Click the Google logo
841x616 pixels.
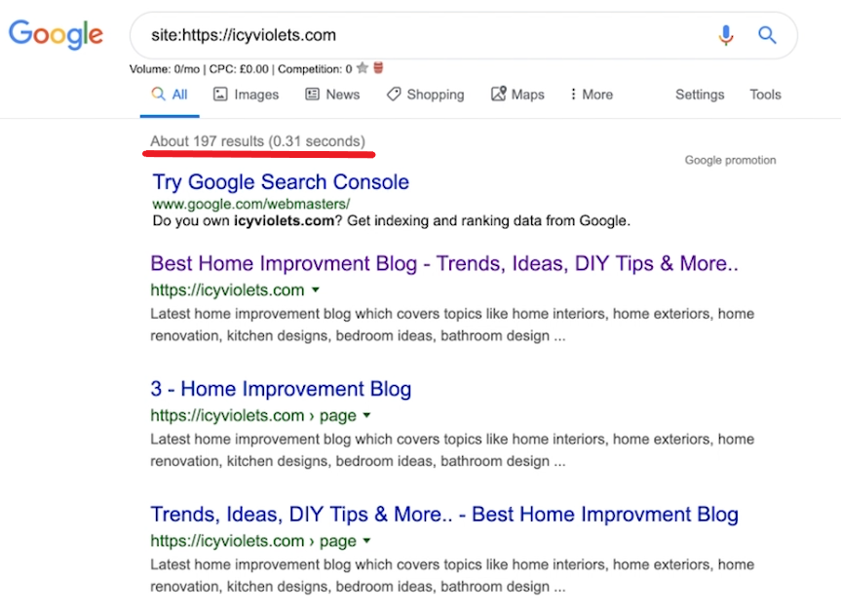point(56,34)
